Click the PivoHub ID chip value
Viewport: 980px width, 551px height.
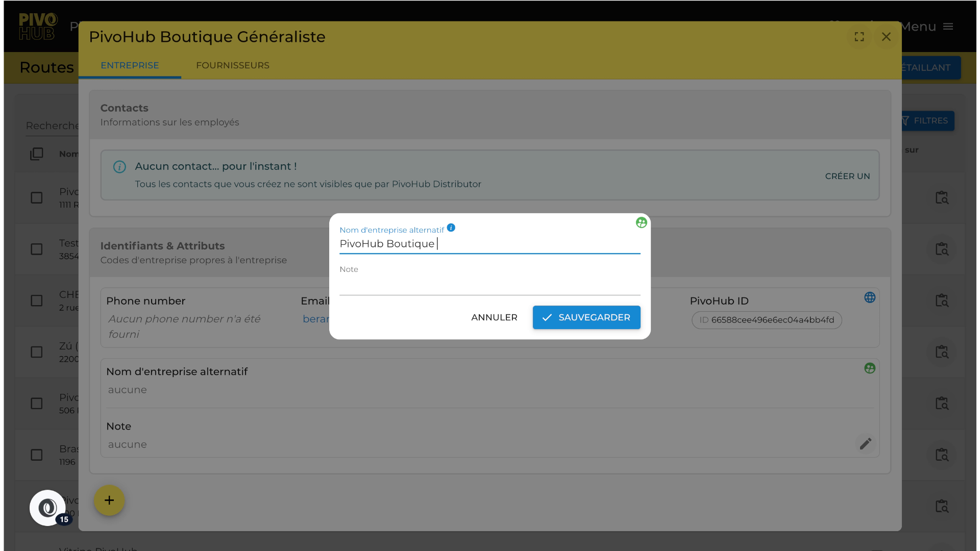click(x=767, y=320)
